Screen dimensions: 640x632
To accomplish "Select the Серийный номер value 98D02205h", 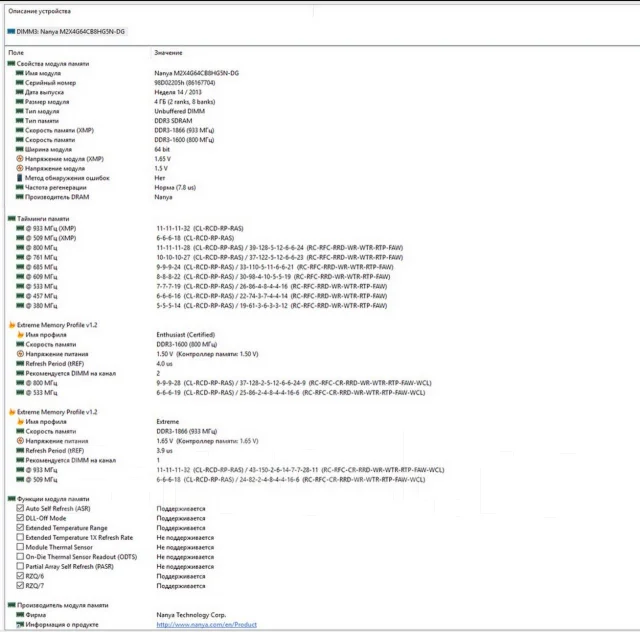I will pyautogui.click(x=184, y=82).
